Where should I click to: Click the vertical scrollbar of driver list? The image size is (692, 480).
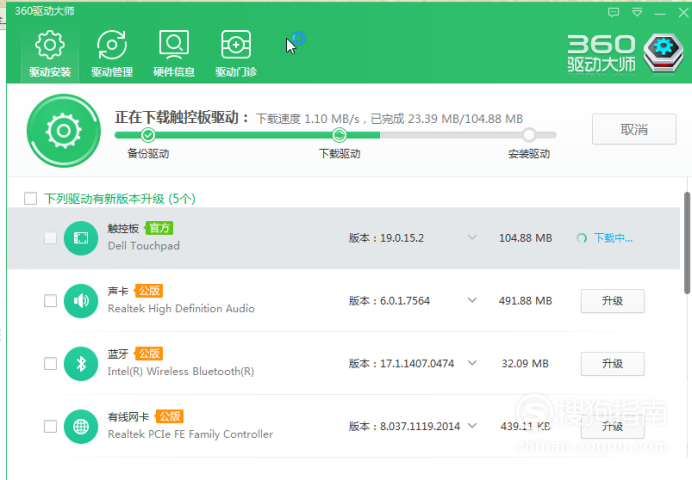coord(687,243)
